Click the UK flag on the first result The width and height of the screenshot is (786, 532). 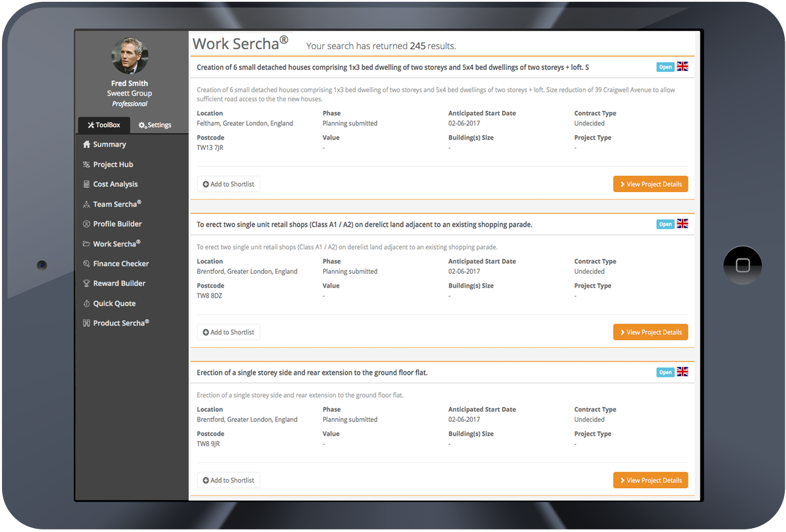click(x=682, y=66)
